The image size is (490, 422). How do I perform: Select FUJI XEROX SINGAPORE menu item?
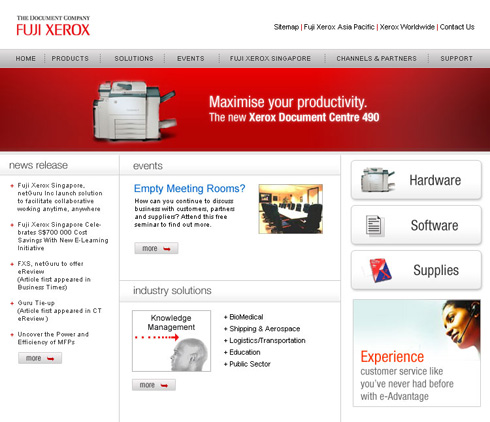[x=270, y=59]
